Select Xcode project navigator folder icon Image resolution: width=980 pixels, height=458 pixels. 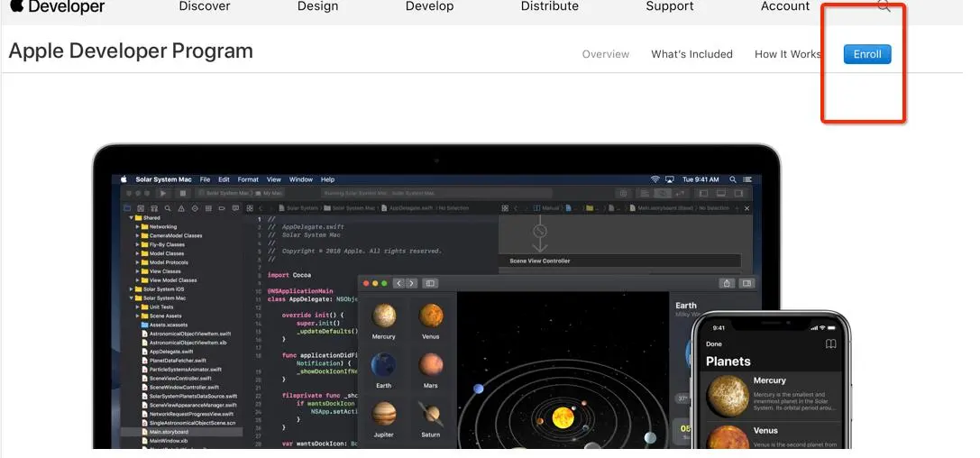click(127, 208)
